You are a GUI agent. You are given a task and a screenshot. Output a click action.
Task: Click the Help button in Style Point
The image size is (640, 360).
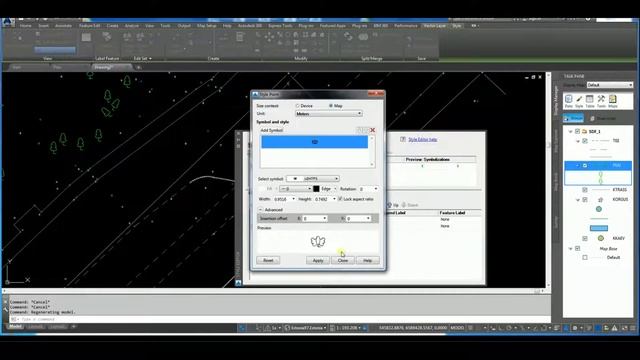click(367, 260)
